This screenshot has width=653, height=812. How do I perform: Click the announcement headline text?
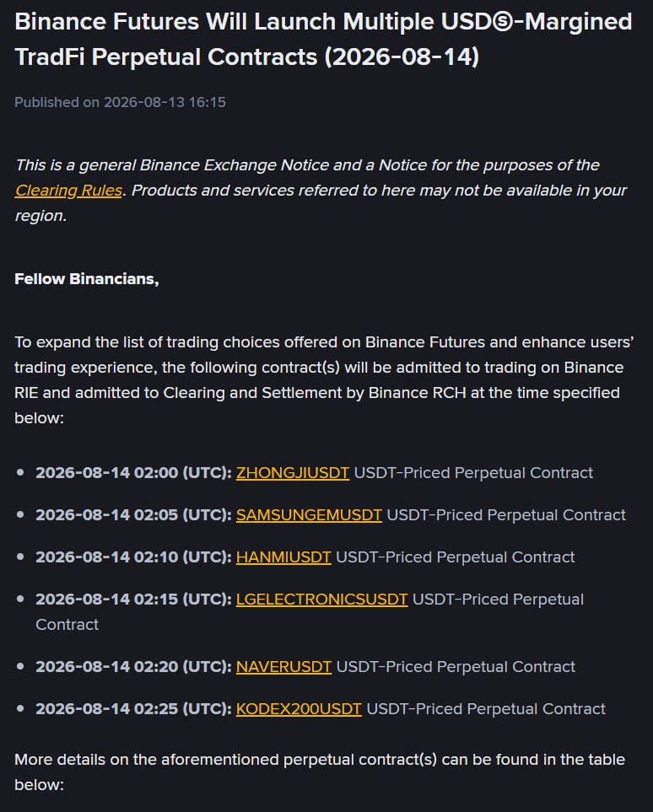coord(323,40)
